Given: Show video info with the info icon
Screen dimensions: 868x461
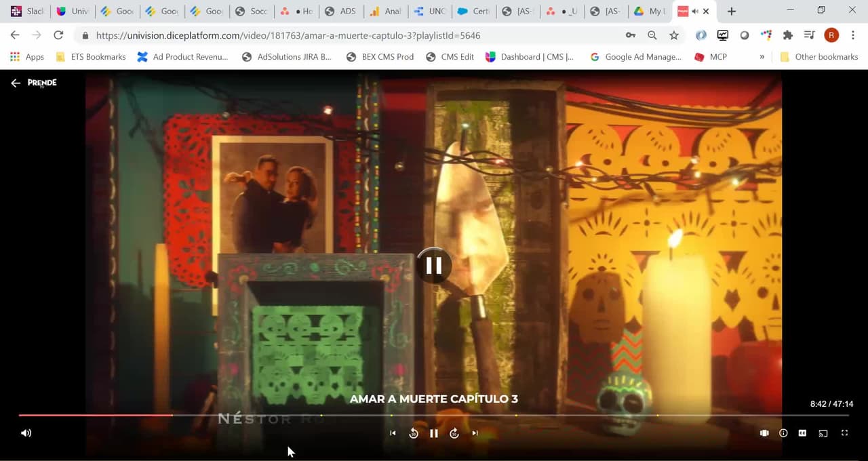Looking at the screenshot, I should click(783, 433).
